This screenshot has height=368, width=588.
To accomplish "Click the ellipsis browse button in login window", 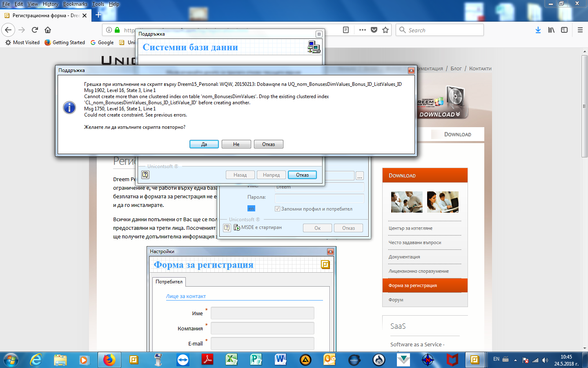I will 359,176.
